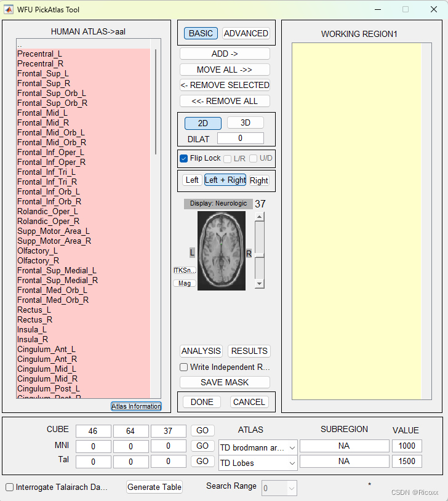Open the Search Range dropdown

(x=279, y=488)
